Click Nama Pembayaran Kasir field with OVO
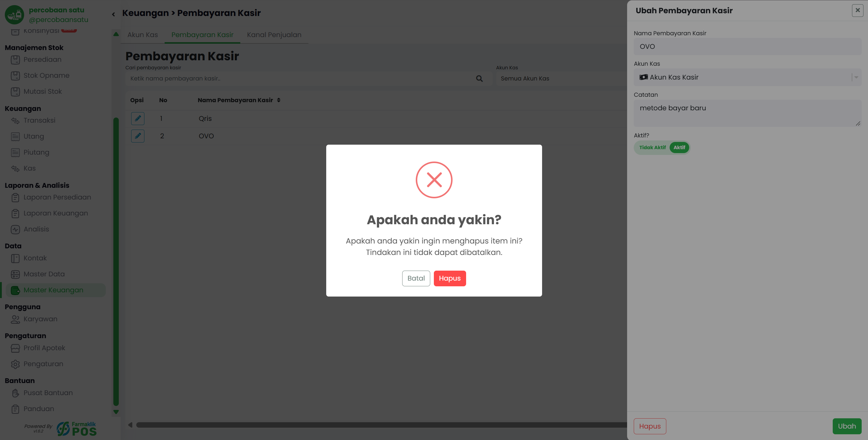Screen dimensions: 868x440 tap(747, 46)
